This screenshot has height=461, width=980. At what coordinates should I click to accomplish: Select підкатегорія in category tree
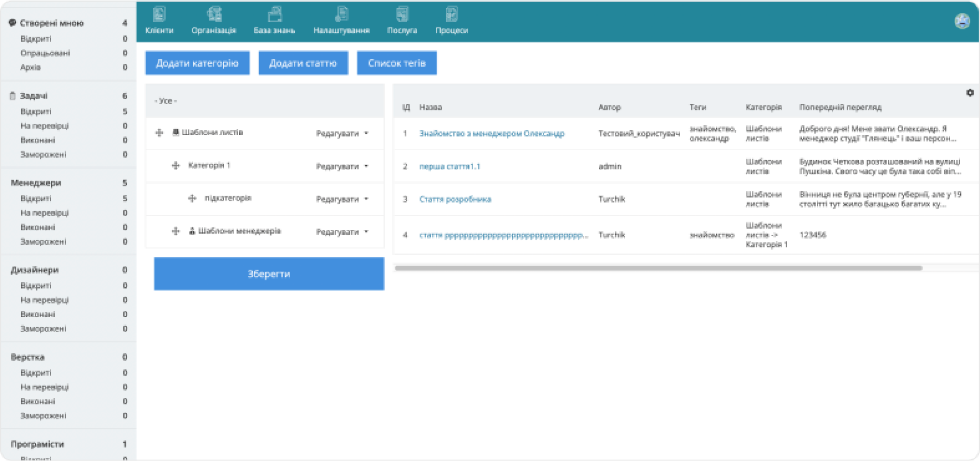pos(228,198)
